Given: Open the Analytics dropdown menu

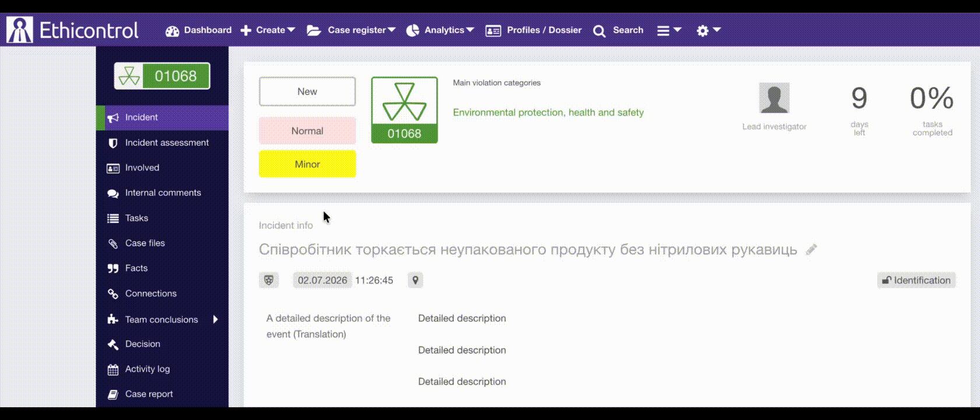Looking at the screenshot, I should coord(470,30).
